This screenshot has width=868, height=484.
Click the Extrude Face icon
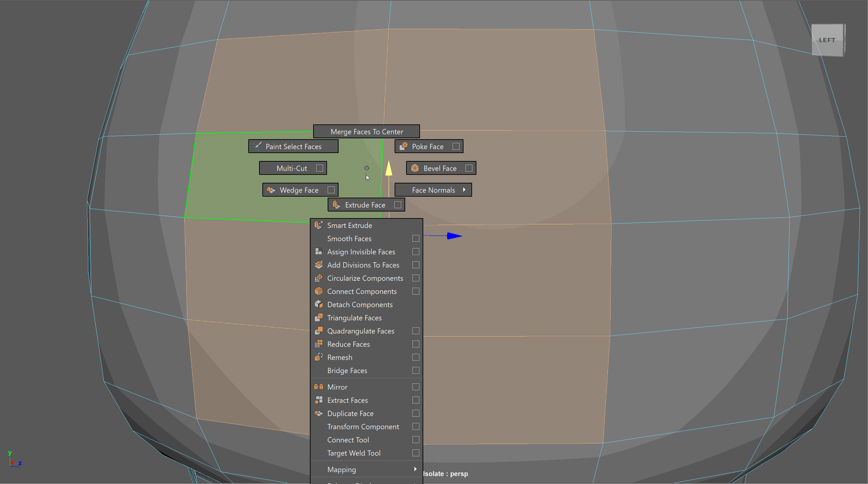pos(336,205)
